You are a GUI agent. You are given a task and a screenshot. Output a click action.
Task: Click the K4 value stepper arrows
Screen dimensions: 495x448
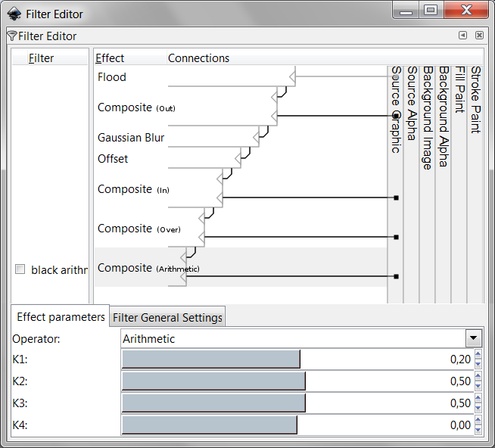[x=478, y=425]
